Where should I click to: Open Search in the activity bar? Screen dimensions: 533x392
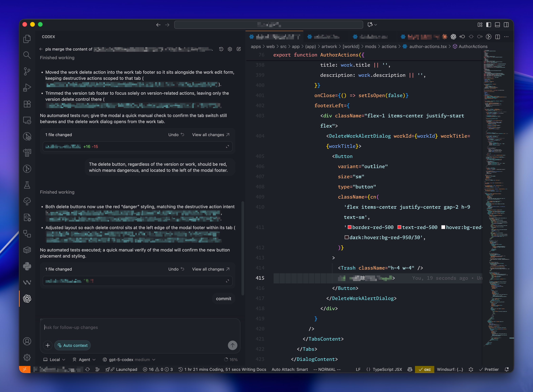pyautogui.click(x=27, y=55)
